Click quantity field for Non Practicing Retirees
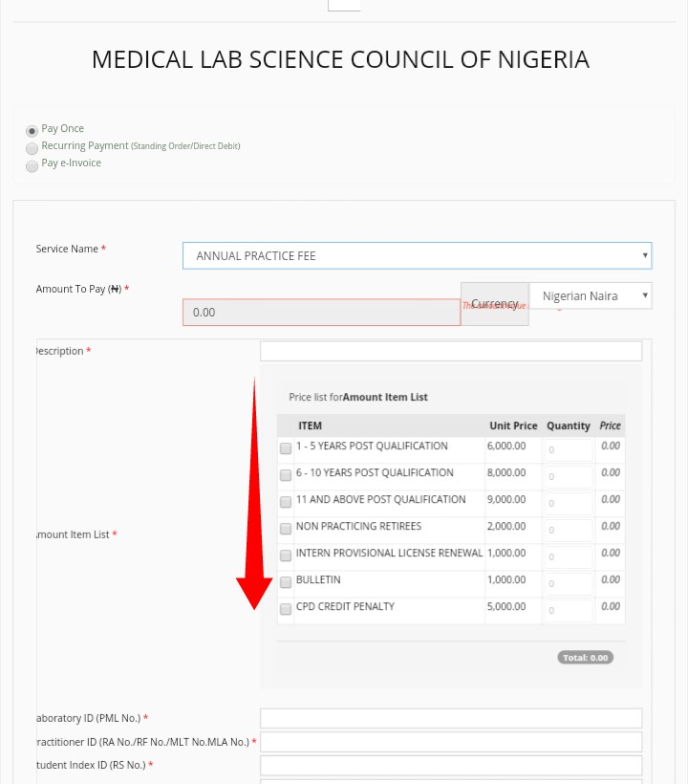The image size is (688, 784). (x=569, y=530)
